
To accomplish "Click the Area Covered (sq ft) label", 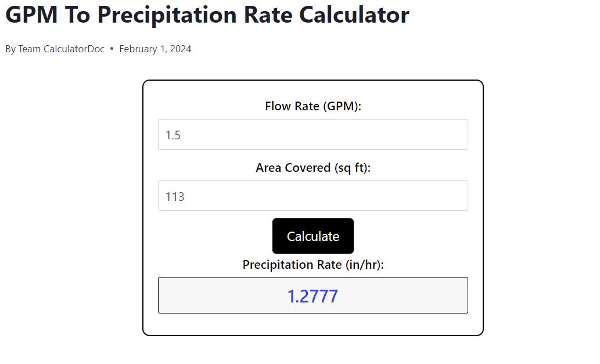I will pyautogui.click(x=312, y=167).
